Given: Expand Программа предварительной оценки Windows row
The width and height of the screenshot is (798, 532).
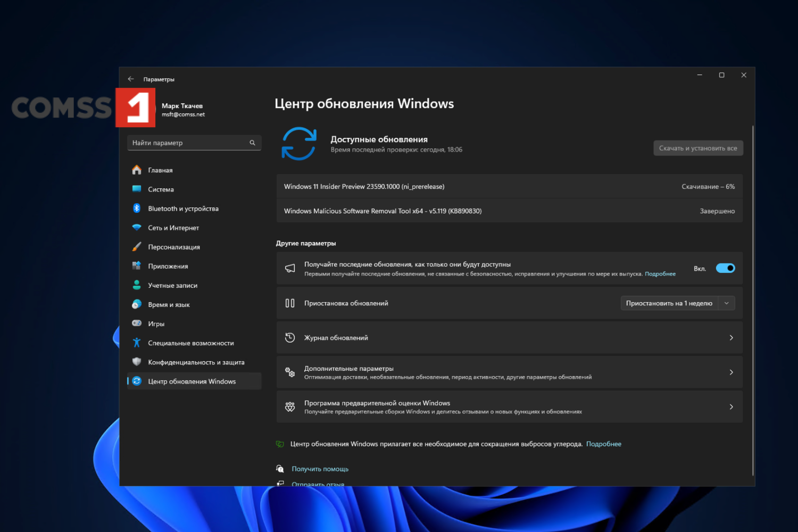Looking at the screenshot, I should click(731, 406).
